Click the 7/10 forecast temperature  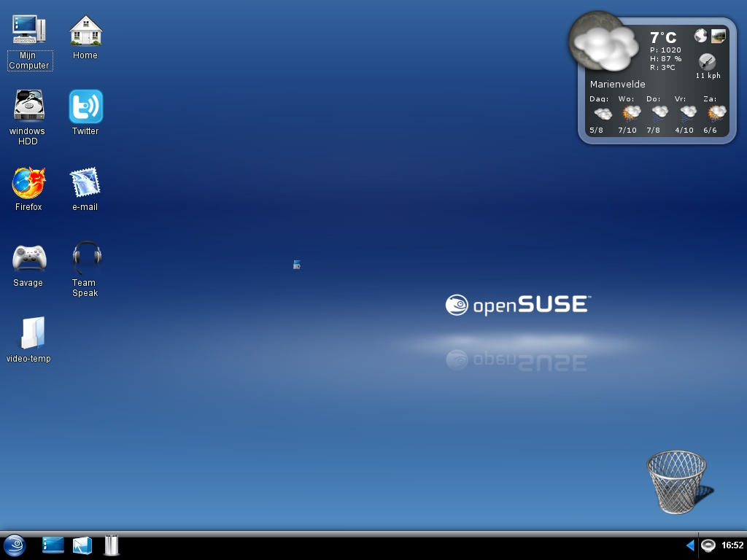pyautogui.click(x=627, y=130)
